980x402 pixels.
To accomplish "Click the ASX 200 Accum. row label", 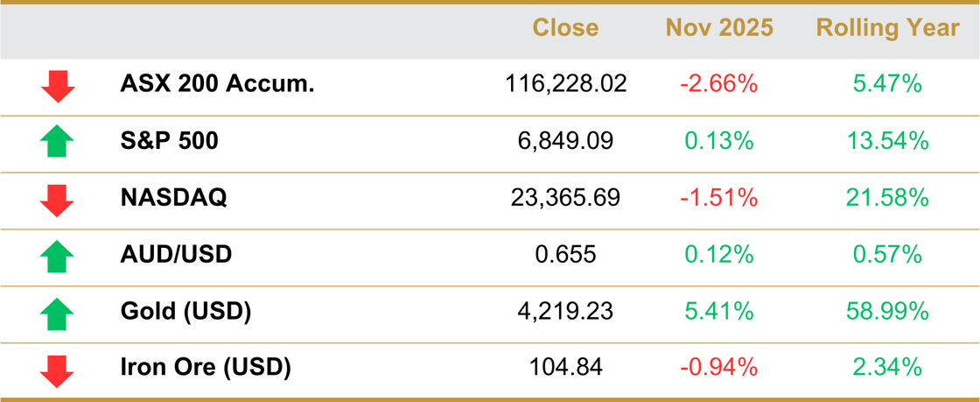I will (217, 84).
